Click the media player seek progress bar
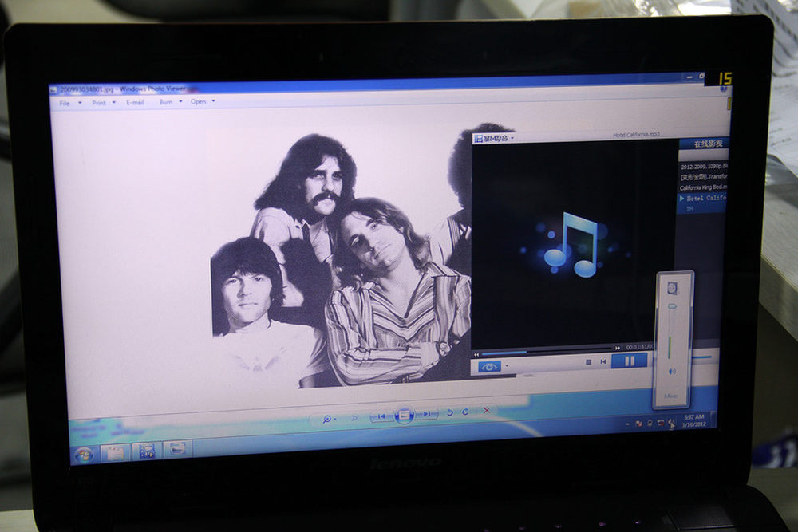The width and height of the screenshot is (798, 532). pos(547,350)
